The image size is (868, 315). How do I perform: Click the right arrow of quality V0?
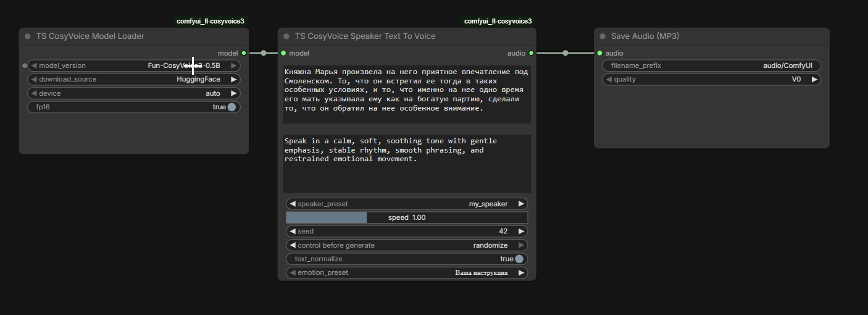[814, 79]
